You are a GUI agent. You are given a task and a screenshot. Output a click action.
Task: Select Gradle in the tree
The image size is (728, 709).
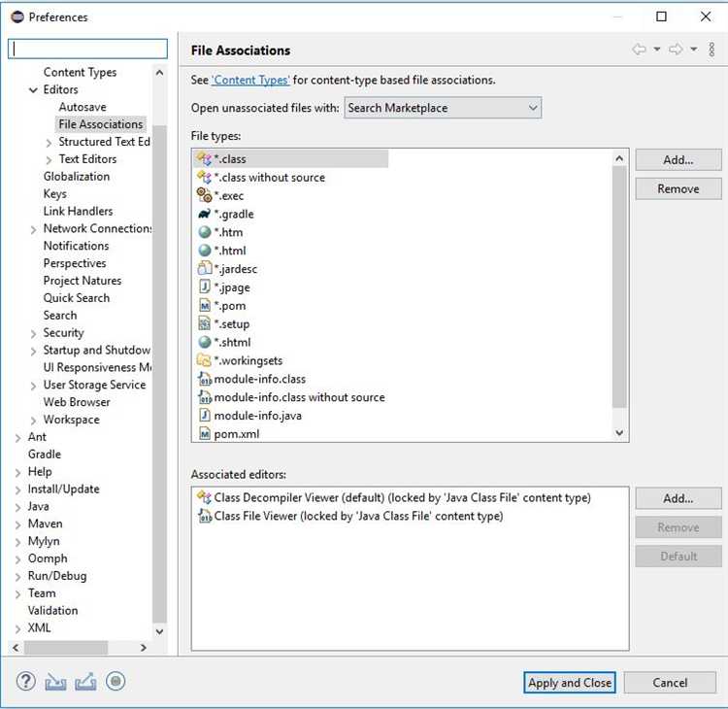[x=44, y=454]
